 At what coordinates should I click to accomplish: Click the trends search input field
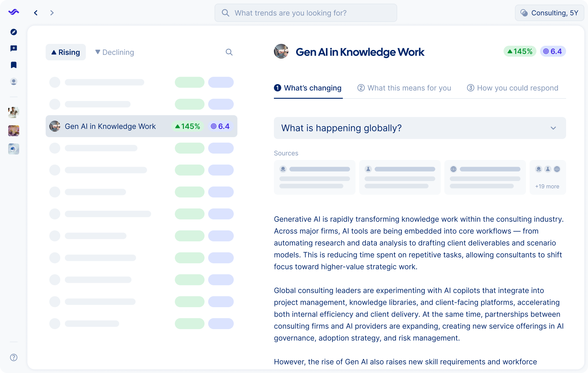point(306,13)
